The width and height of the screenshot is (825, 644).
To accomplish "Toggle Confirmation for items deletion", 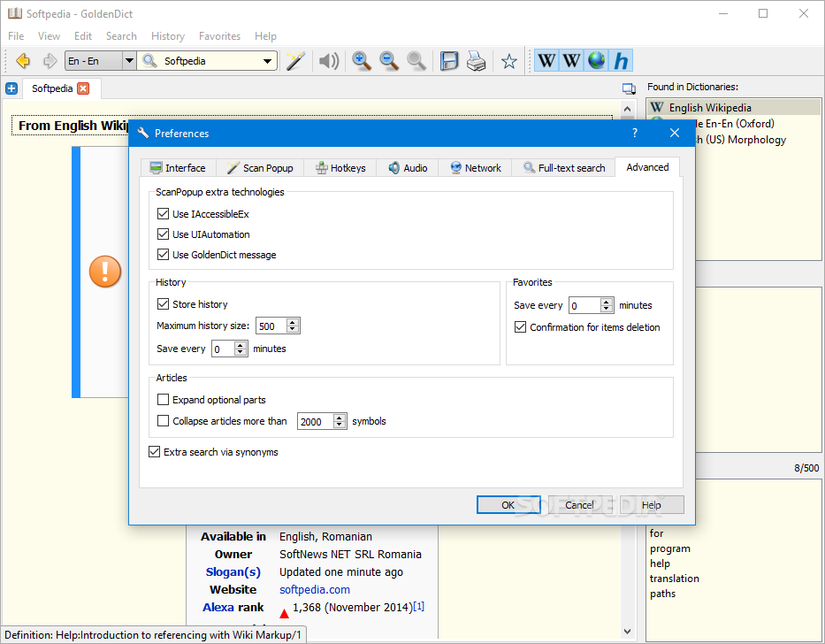I will click(x=520, y=327).
